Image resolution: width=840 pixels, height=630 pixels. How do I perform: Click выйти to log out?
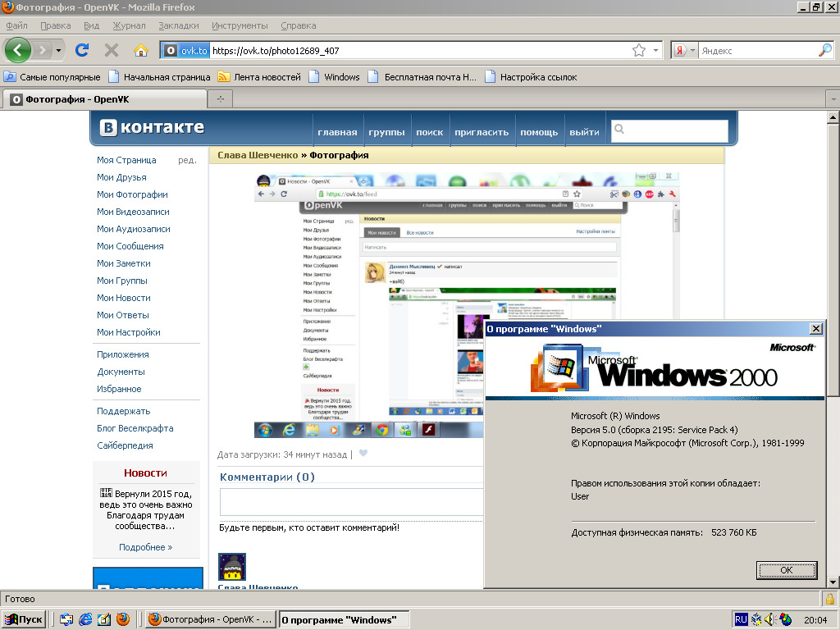click(584, 132)
